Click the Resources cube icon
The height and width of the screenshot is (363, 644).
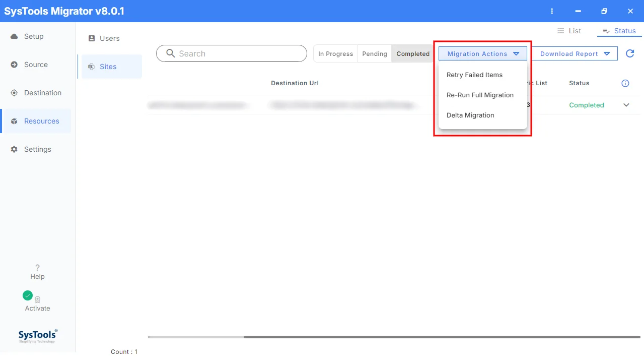(14, 121)
